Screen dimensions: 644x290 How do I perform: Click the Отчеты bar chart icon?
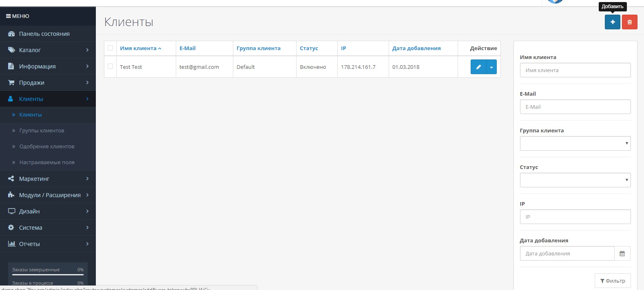[x=11, y=244]
